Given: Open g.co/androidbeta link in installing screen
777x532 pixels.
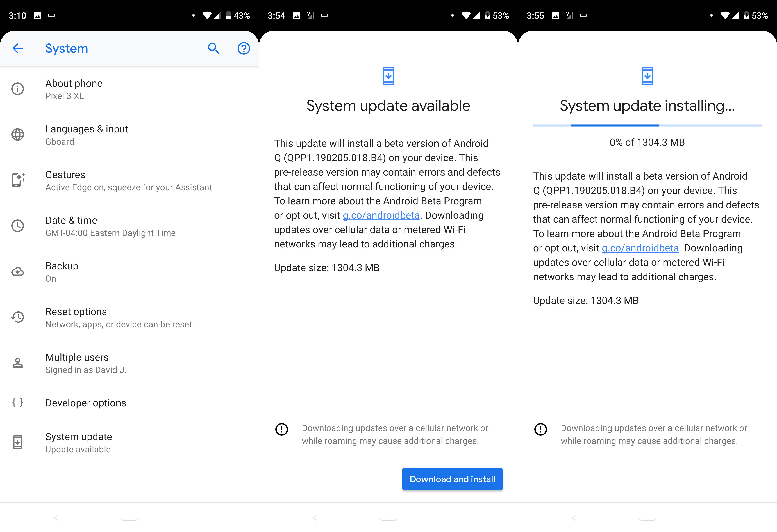Looking at the screenshot, I should click(x=640, y=248).
